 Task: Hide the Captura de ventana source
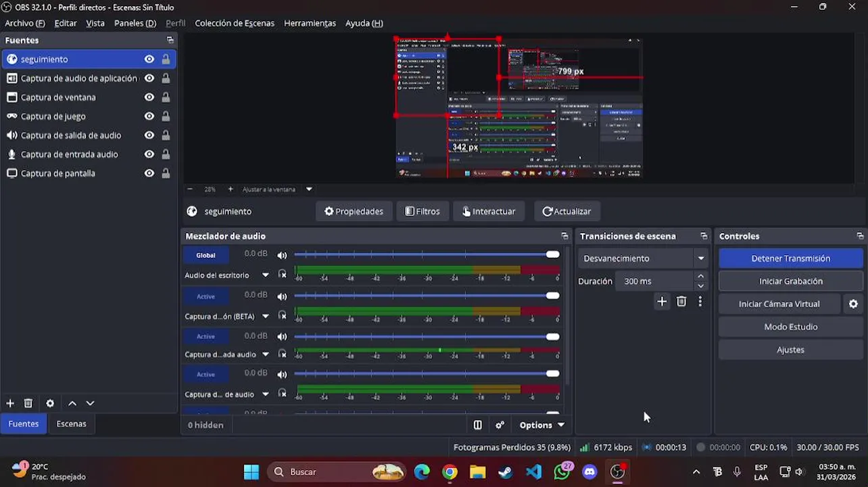149,97
